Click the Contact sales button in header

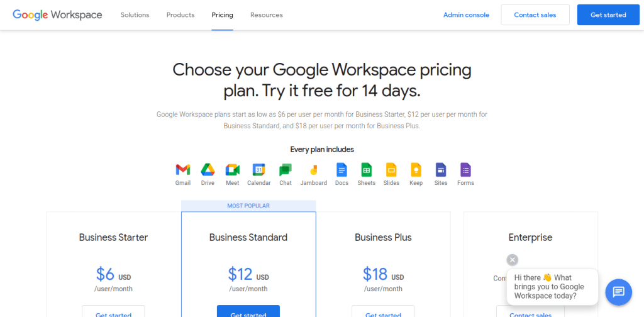pos(535,15)
